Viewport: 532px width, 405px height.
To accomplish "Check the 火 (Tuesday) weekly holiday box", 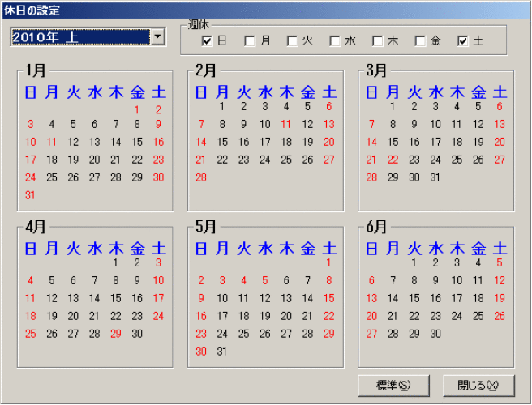I will [293, 40].
